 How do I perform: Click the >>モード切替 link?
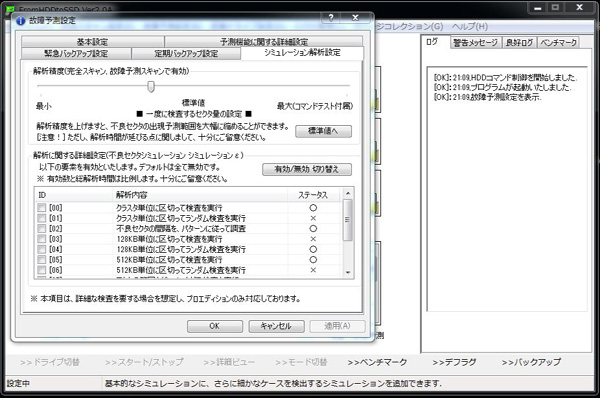pyautogui.click(x=301, y=362)
